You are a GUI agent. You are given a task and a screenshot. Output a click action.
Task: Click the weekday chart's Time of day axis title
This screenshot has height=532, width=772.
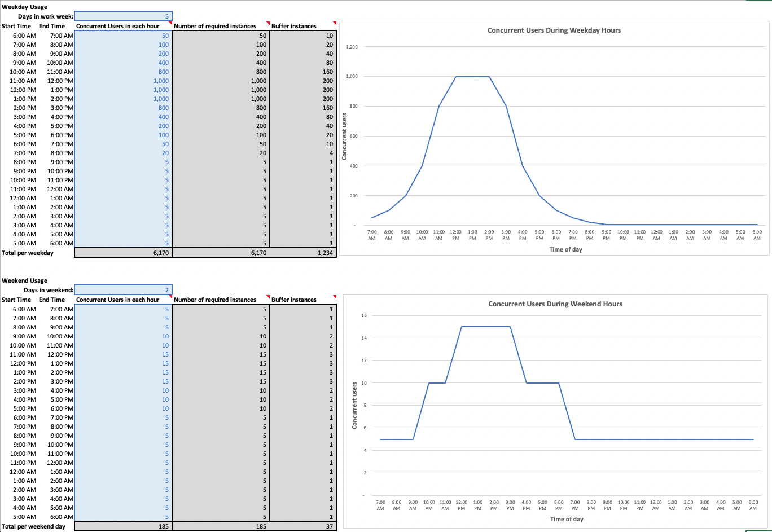click(565, 249)
